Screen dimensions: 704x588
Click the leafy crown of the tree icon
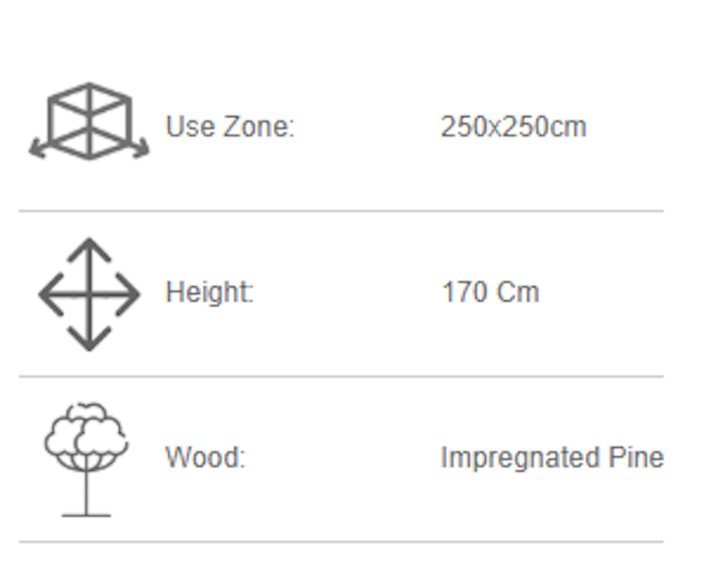click(x=86, y=433)
